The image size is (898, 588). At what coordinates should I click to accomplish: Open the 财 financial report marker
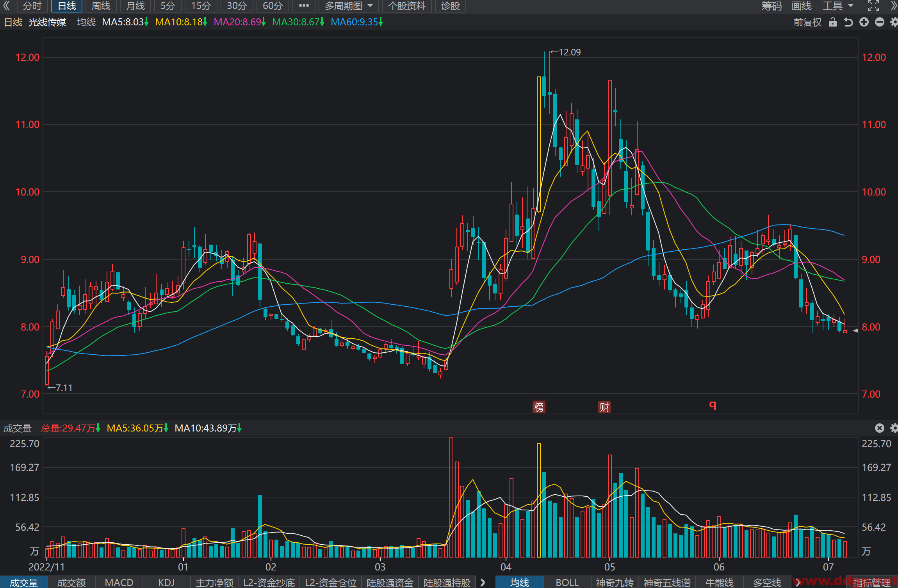click(604, 407)
